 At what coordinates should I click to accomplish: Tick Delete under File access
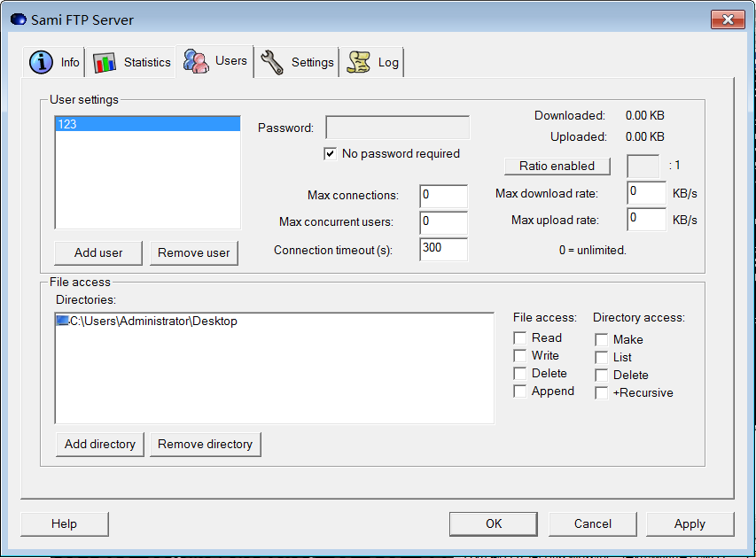[x=519, y=374]
